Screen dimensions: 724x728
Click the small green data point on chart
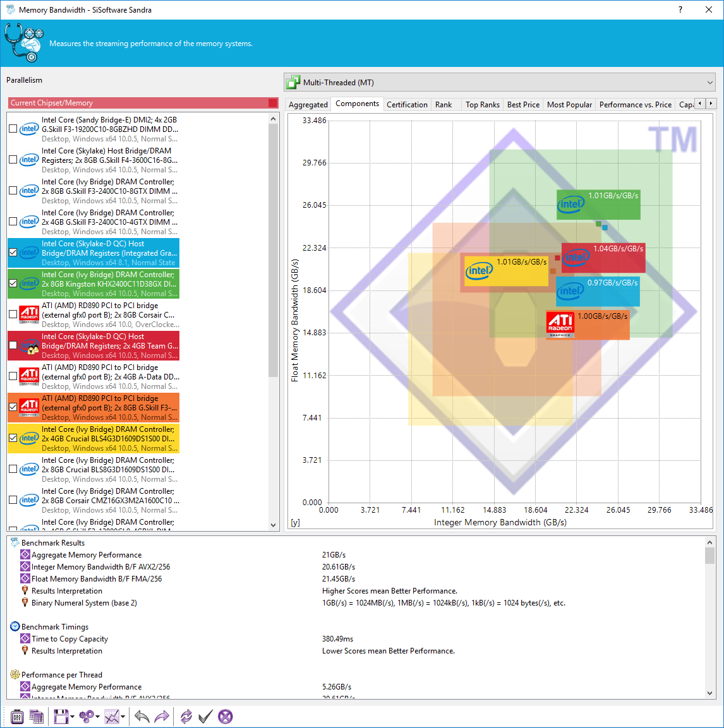click(598, 224)
